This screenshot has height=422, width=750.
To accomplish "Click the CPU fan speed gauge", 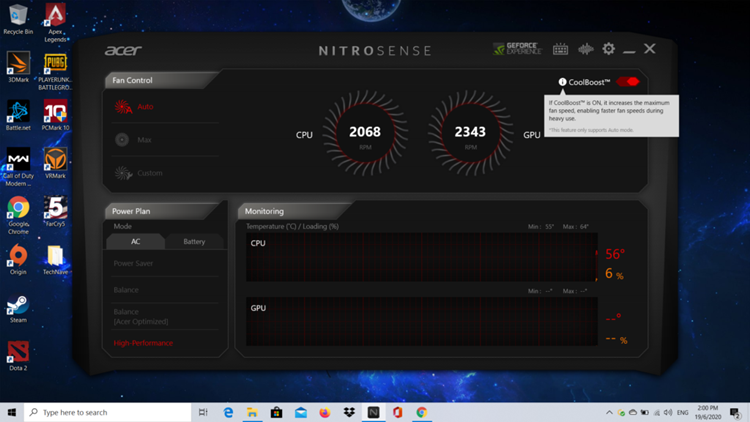I will [x=365, y=133].
